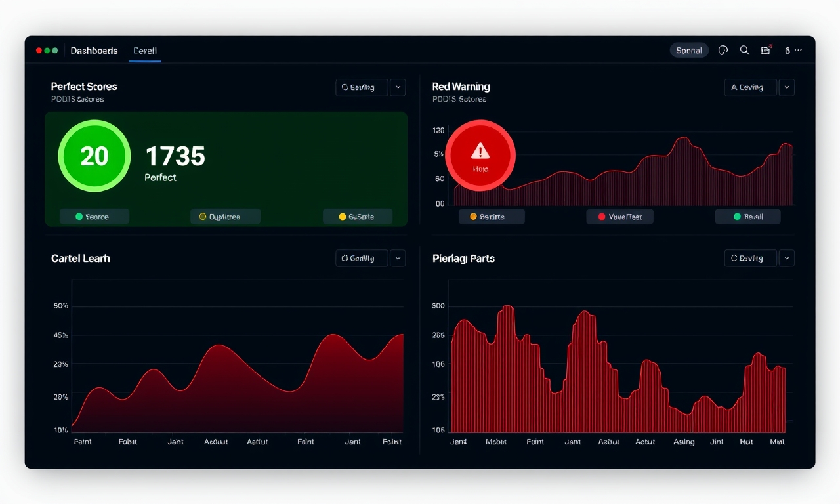
Task: Click the red dot of VevelFest chip
Action: 602,217
